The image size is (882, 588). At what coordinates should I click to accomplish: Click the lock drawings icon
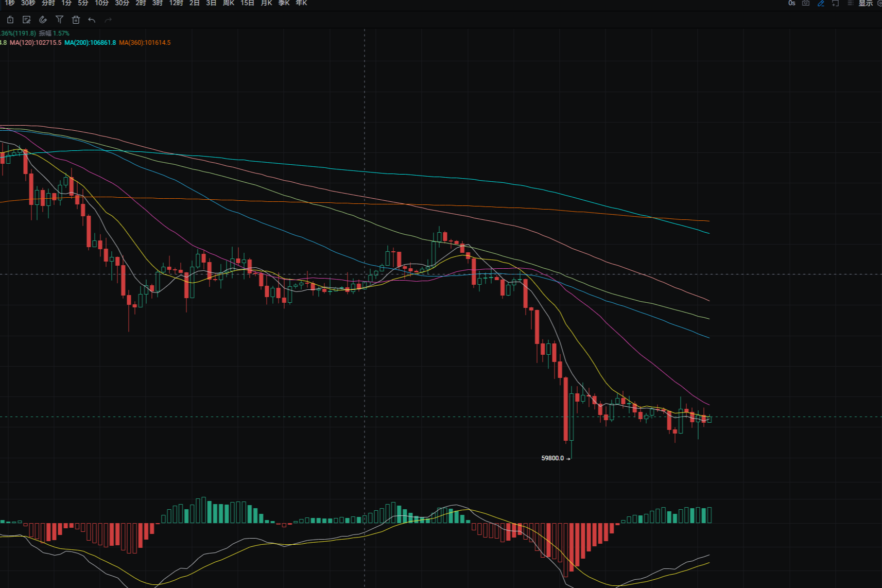(x=10, y=20)
